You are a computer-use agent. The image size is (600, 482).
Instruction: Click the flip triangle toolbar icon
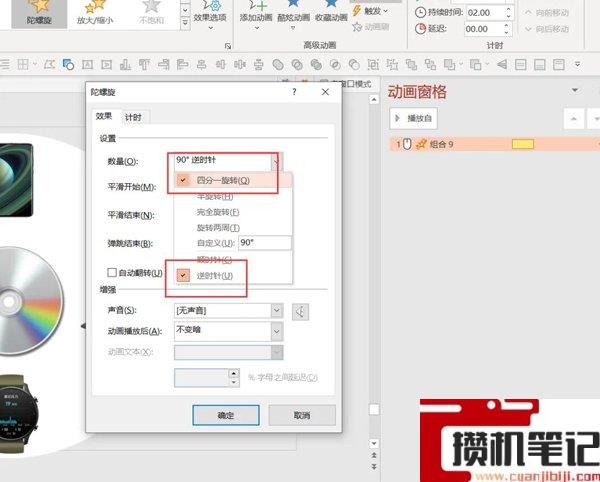point(502,65)
